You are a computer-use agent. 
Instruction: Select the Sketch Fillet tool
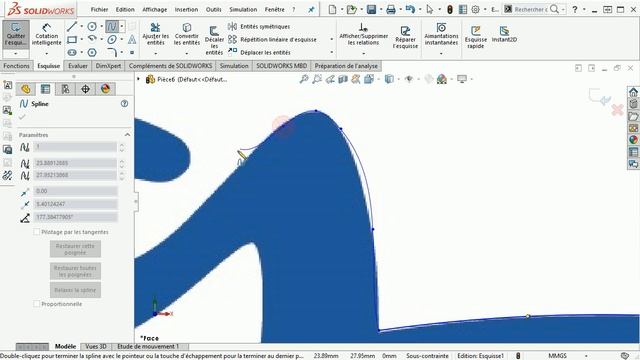click(112, 52)
